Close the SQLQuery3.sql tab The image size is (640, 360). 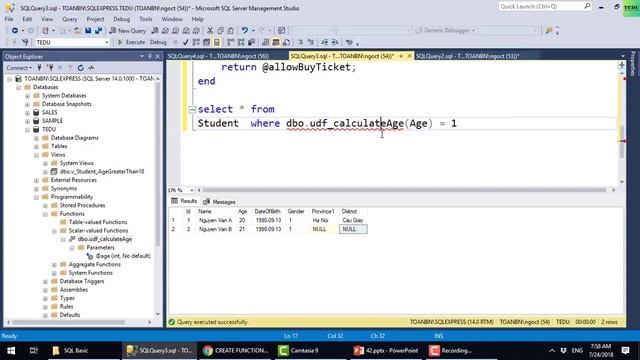coord(409,56)
